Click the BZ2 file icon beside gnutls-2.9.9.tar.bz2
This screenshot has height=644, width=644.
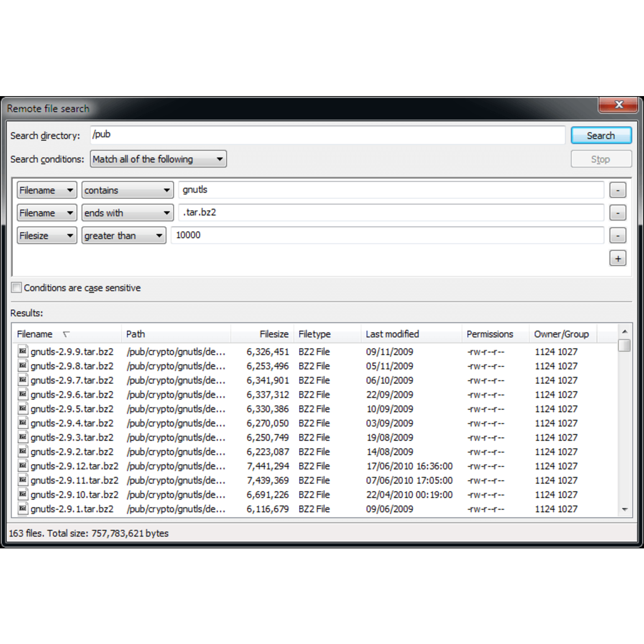click(23, 351)
